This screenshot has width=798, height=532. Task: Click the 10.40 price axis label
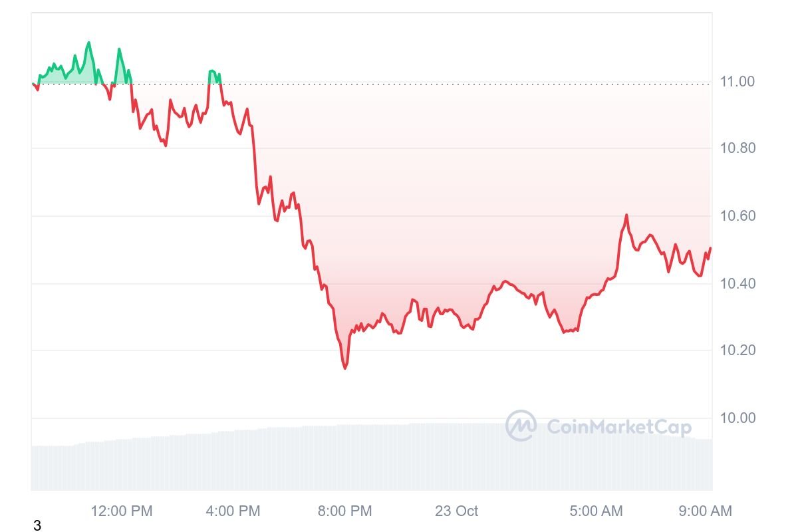tap(737, 284)
